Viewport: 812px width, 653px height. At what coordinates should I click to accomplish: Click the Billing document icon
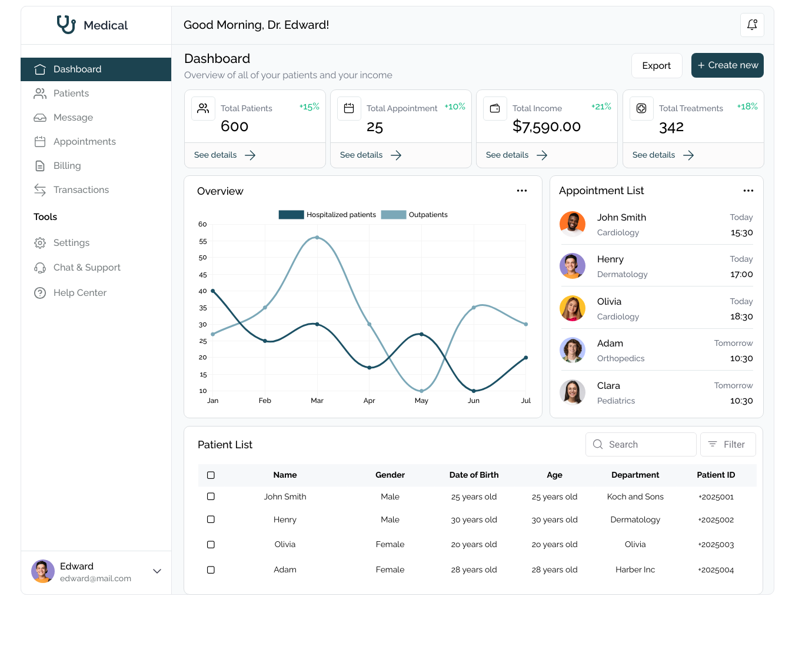click(40, 165)
